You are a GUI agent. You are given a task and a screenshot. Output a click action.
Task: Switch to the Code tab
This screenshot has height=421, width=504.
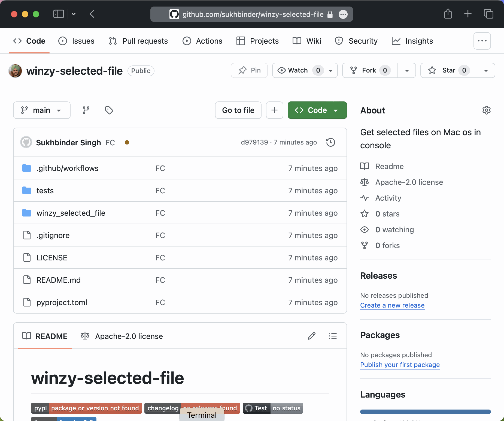point(29,41)
